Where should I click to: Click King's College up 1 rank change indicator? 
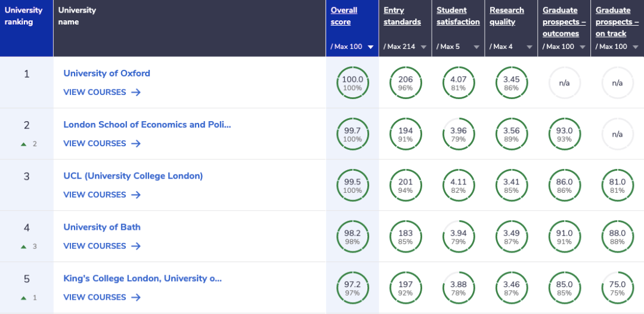click(x=29, y=298)
